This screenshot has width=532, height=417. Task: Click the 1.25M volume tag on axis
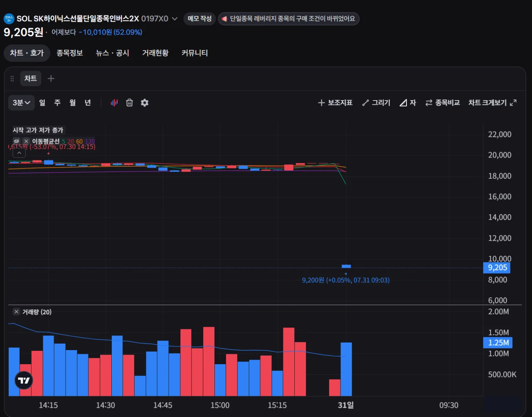(x=498, y=343)
